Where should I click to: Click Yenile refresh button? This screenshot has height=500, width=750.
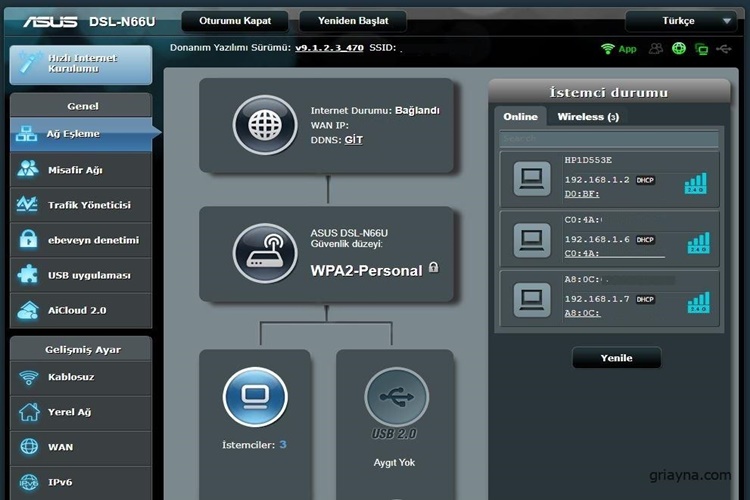click(617, 358)
